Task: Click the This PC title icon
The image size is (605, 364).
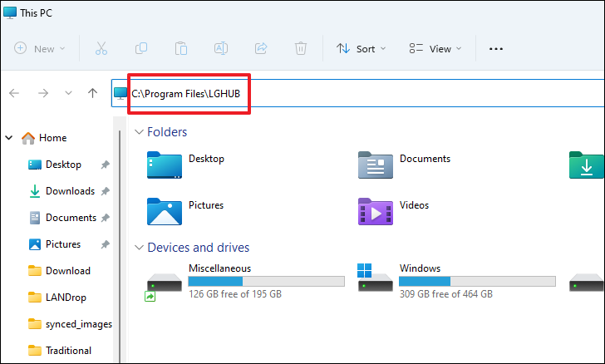Action: (x=10, y=12)
